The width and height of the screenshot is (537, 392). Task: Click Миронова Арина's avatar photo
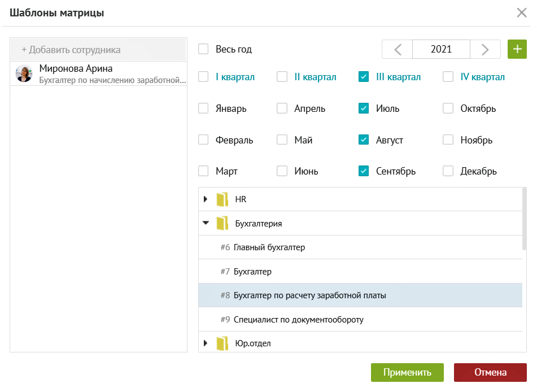[x=24, y=73]
